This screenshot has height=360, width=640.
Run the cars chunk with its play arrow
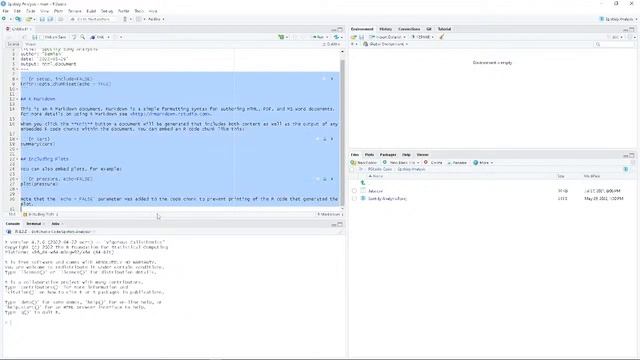[x=332, y=139]
